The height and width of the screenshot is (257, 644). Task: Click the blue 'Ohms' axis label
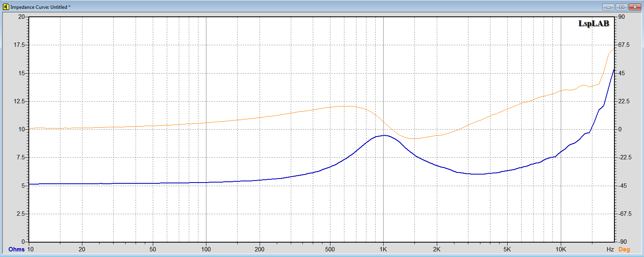pos(16,249)
